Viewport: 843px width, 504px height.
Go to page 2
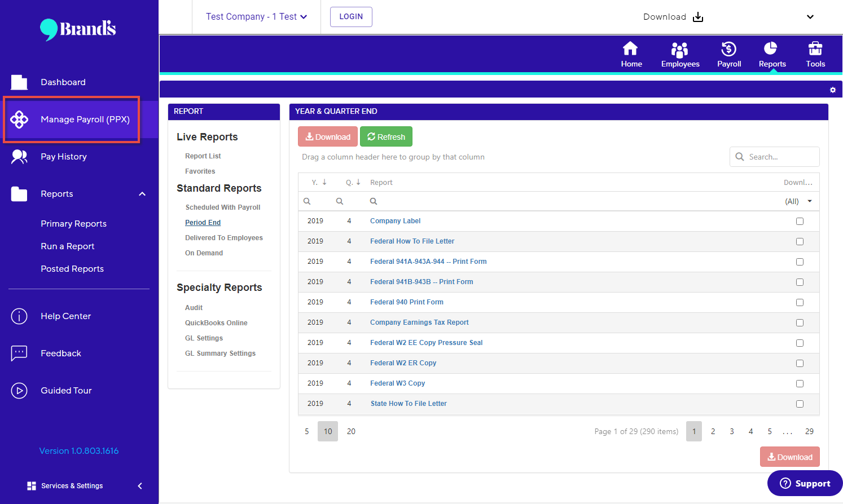click(713, 431)
